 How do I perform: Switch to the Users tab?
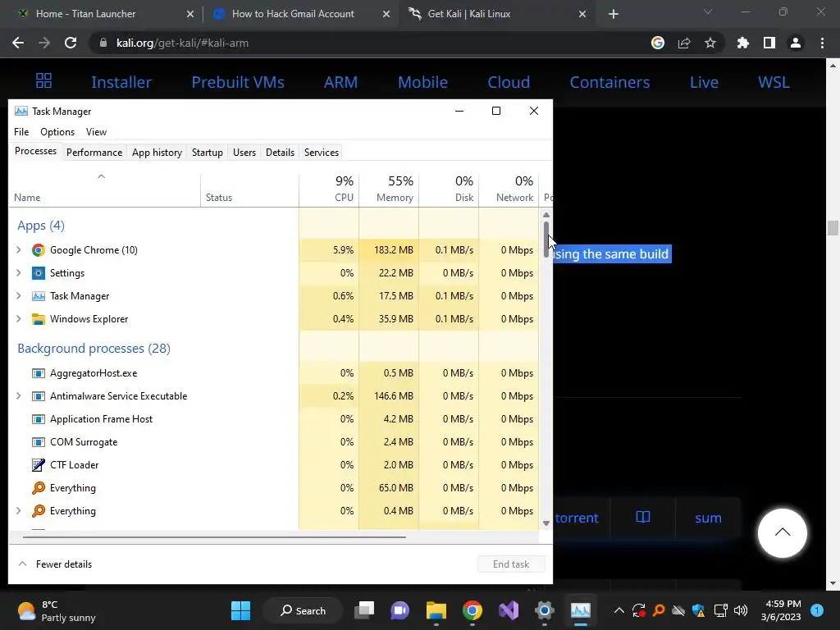tap(244, 152)
